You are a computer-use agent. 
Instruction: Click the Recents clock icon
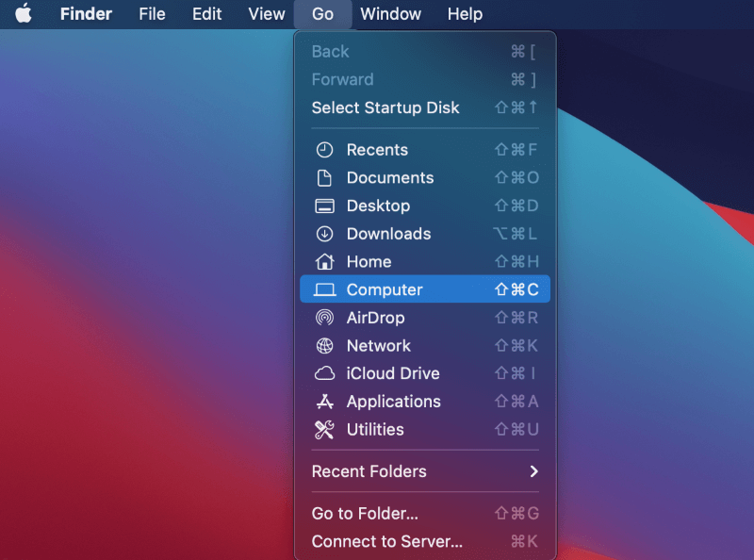pos(321,149)
